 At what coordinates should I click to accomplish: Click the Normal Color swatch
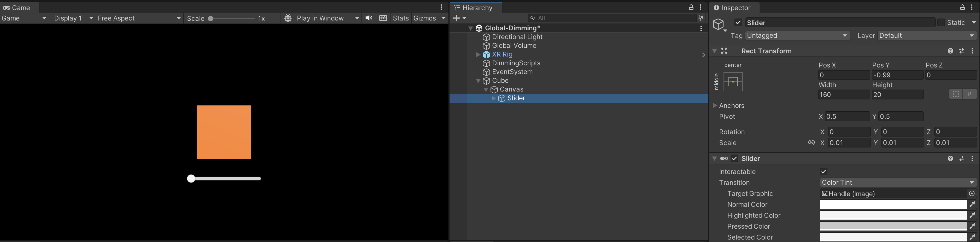tap(893, 204)
